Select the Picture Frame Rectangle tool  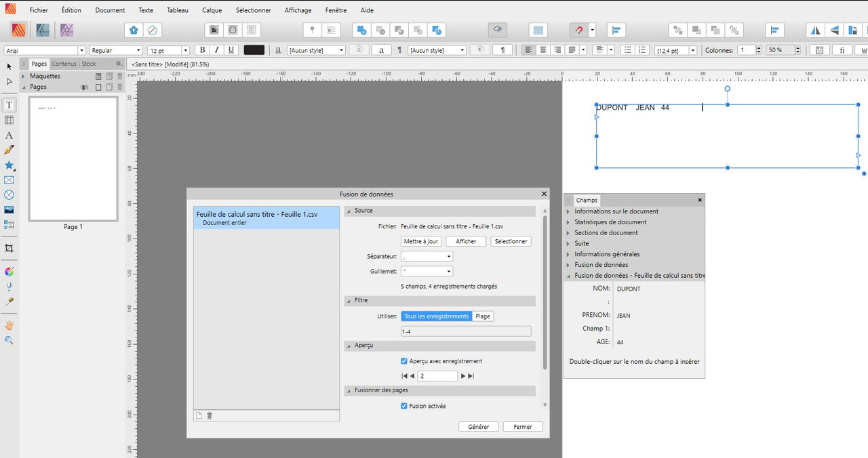tap(9, 180)
